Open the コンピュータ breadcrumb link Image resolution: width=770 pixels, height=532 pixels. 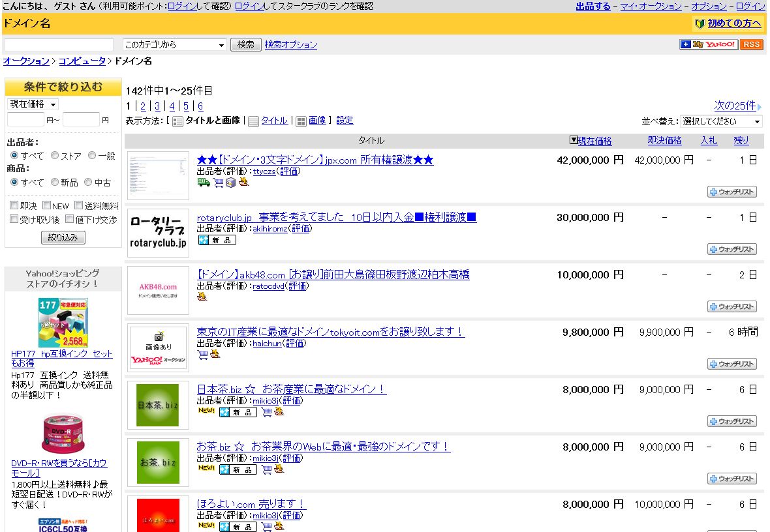[82, 61]
